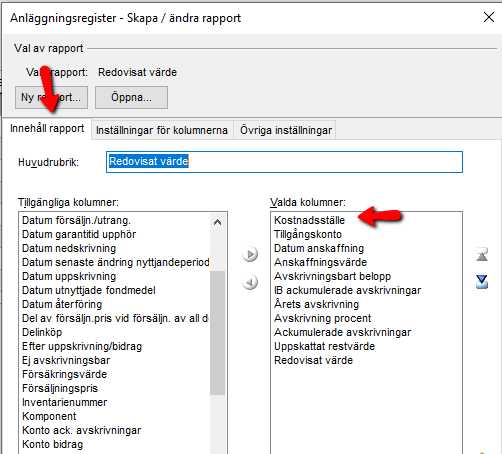Click the Tillgängliga kolumner scrollbar thumb
502x454 pixels.
coord(217,332)
